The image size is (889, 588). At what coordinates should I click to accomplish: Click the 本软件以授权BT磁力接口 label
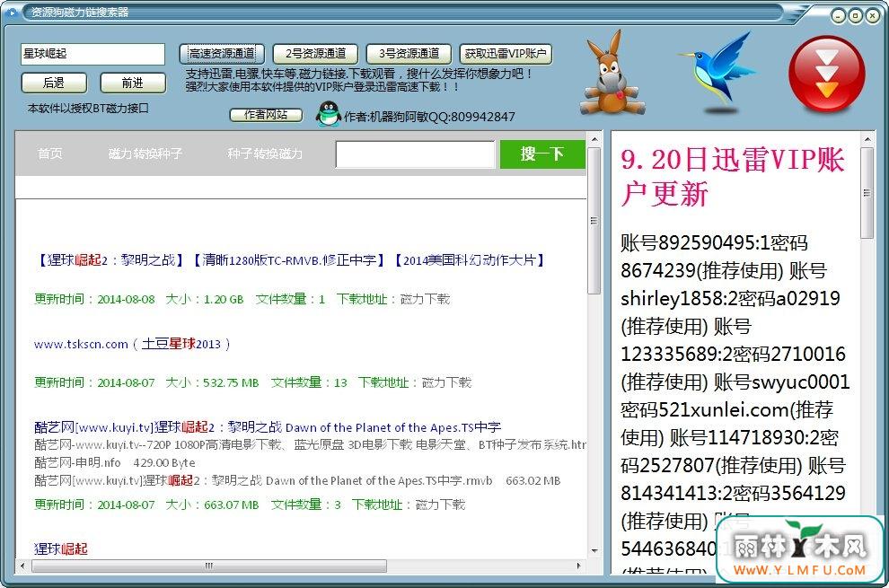point(88,109)
